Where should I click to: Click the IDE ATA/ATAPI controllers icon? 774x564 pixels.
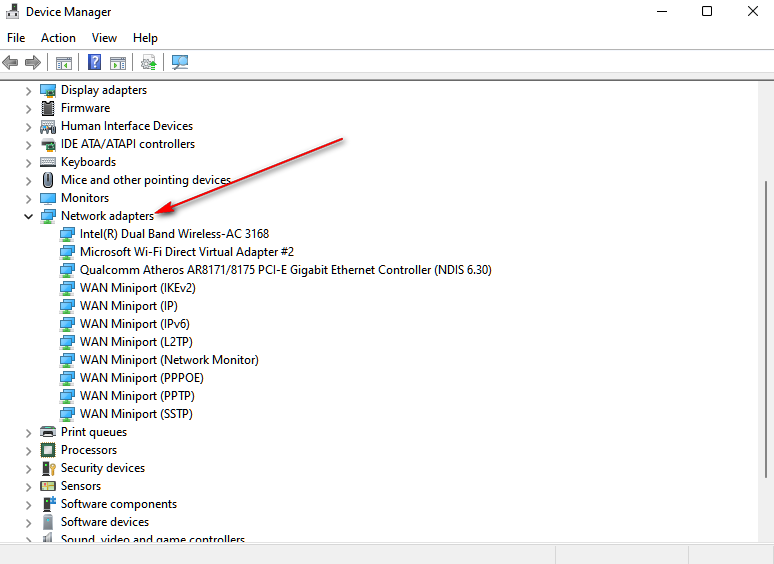[48, 145]
